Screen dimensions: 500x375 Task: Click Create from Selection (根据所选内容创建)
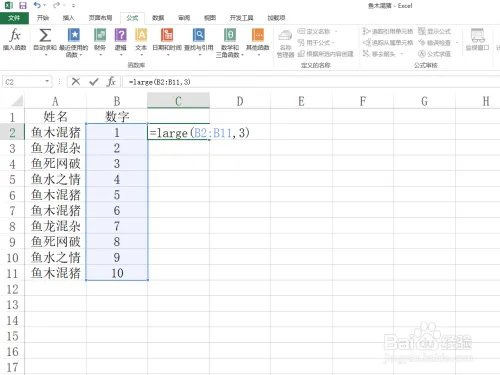[x=325, y=54]
